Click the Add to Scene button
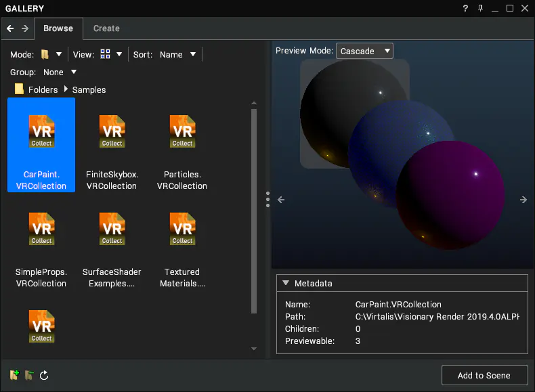Image resolution: width=535 pixels, height=392 pixels. (x=484, y=375)
